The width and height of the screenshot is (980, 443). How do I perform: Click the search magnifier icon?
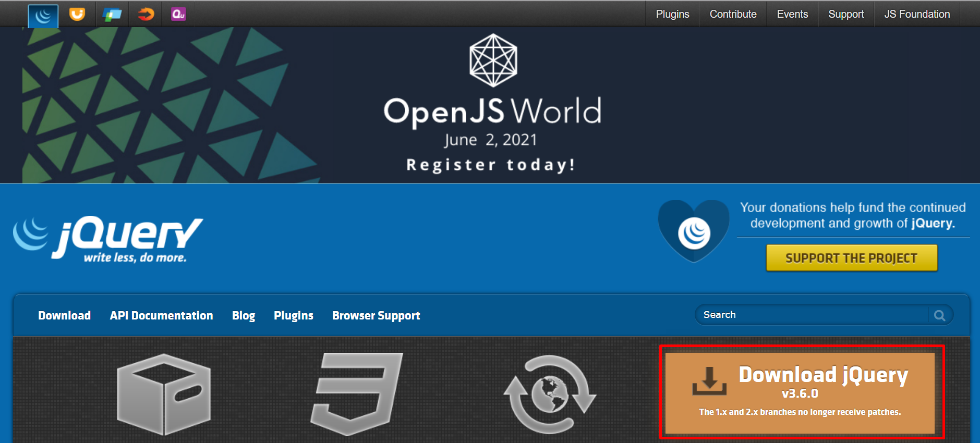pos(940,315)
